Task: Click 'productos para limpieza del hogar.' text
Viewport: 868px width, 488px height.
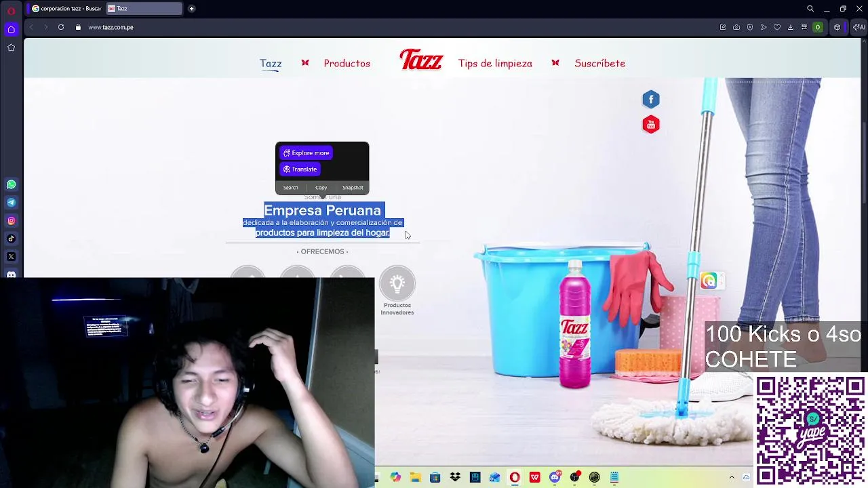Action: tap(322, 232)
